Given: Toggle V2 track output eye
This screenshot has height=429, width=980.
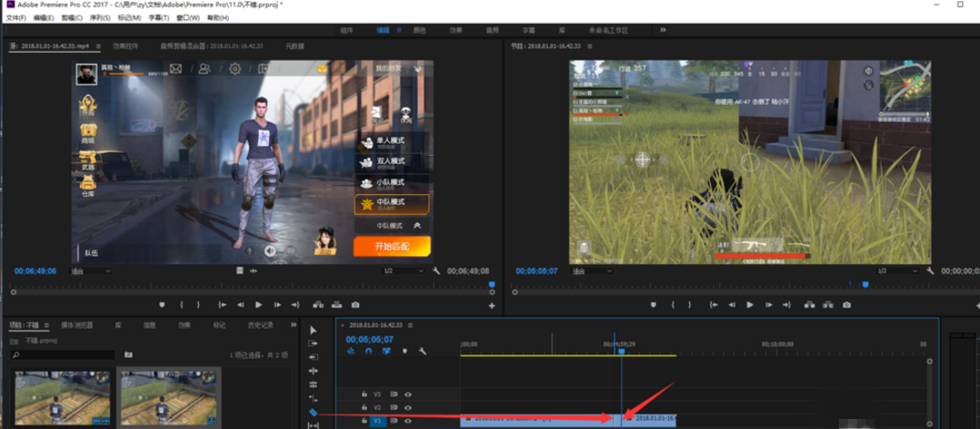Looking at the screenshot, I should (407, 407).
